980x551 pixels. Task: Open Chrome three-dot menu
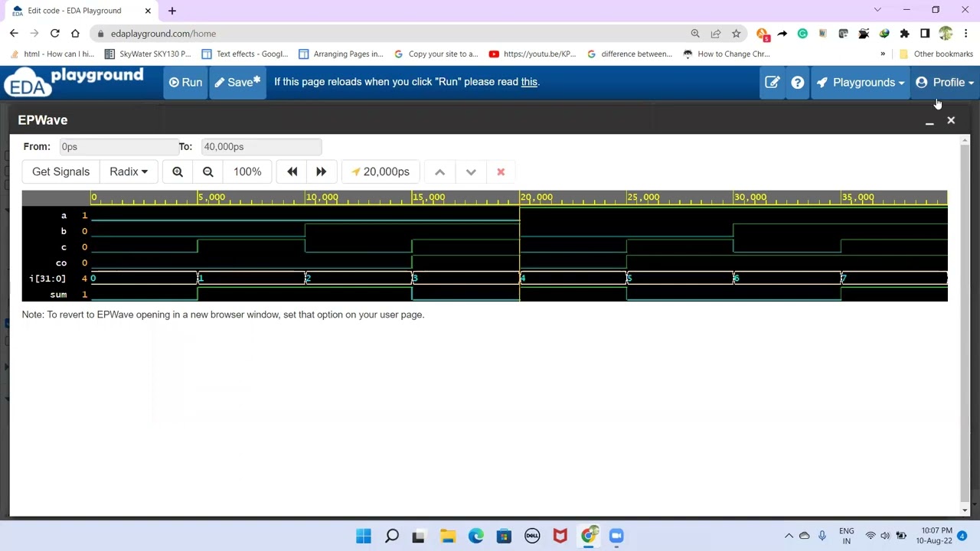(966, 34)
